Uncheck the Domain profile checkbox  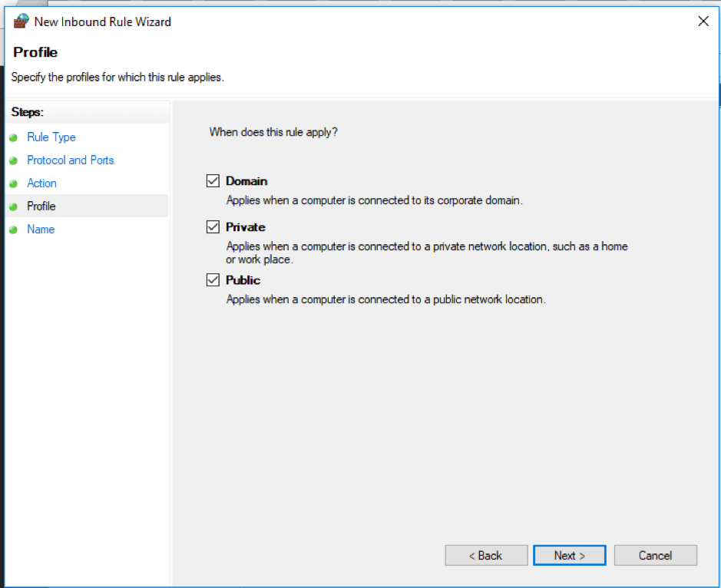pos(213,180)
